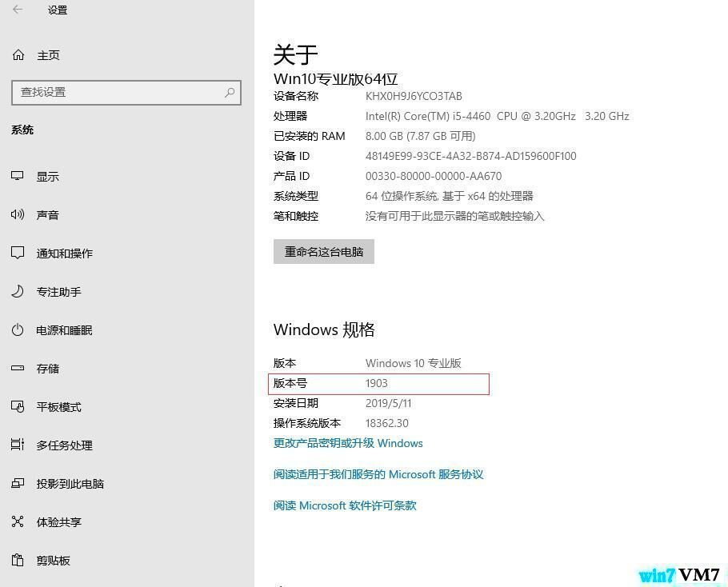Open 平板模式 settings

tap(59, 407)
